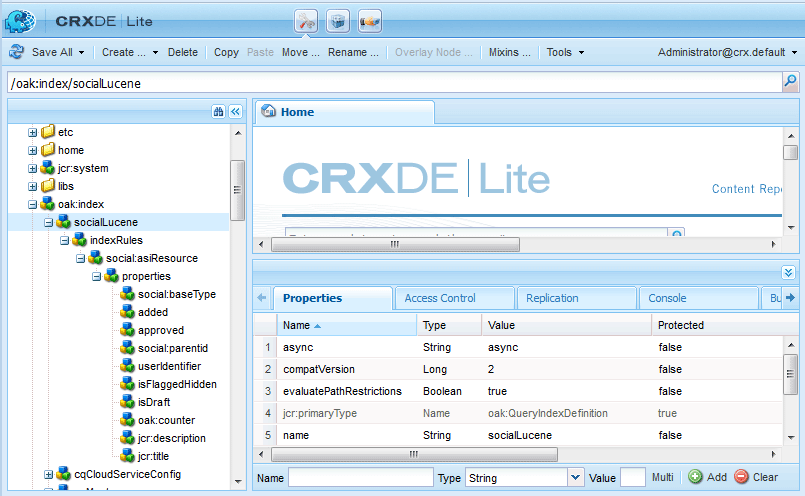Sort properties by Name column header
This screenshot has height=496, width=805.
pos(346,326)
